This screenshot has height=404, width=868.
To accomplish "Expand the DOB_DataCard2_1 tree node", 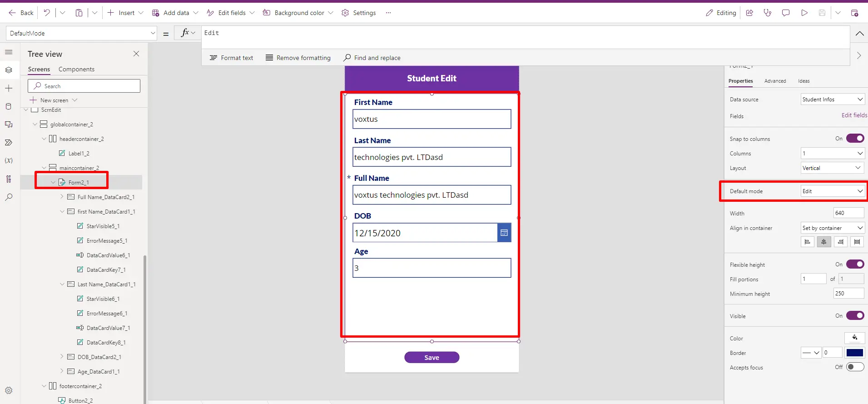I will (x=62, y=357).
